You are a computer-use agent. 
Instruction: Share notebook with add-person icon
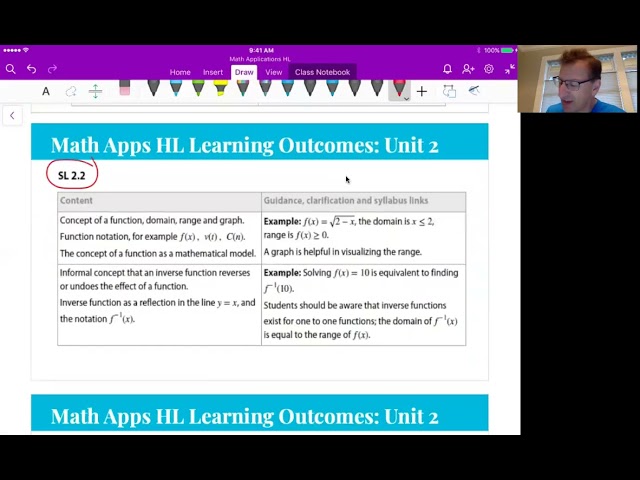468,69
